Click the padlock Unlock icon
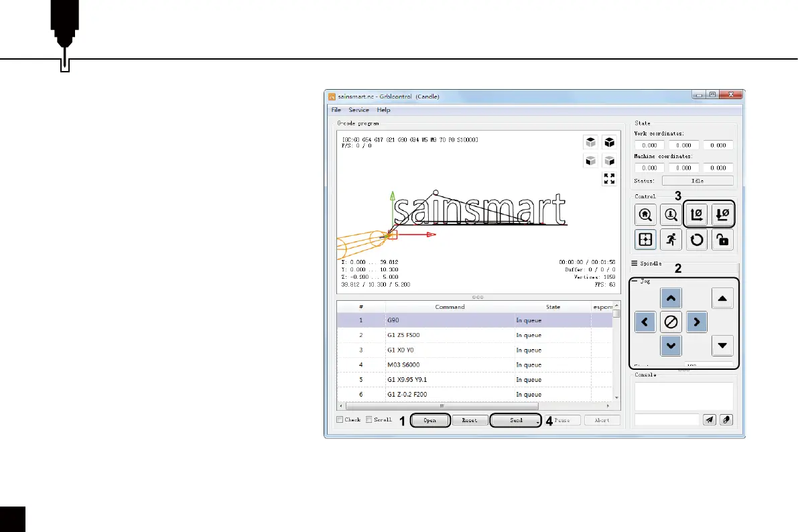798x532 pixels. point(722,240)
